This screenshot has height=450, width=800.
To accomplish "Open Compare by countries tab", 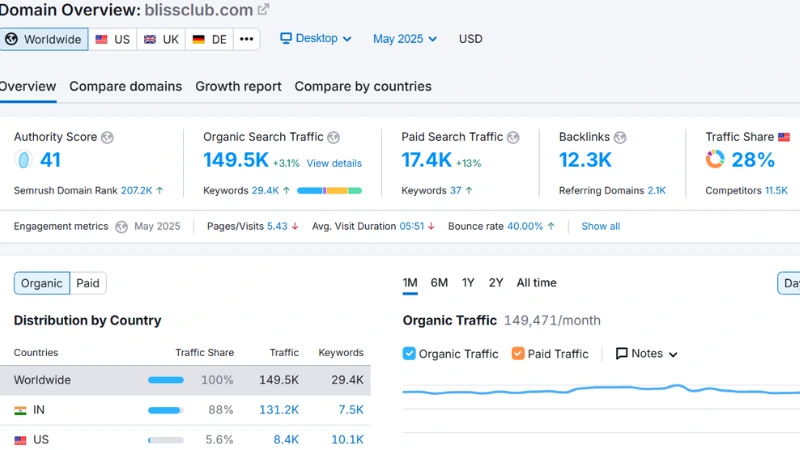I will (363, 86).
